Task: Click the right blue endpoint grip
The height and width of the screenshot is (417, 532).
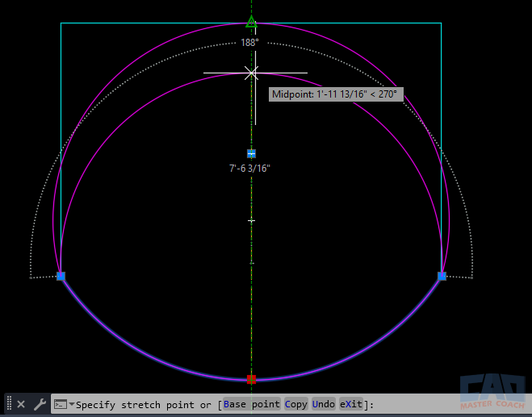Action: click(442, 277)
